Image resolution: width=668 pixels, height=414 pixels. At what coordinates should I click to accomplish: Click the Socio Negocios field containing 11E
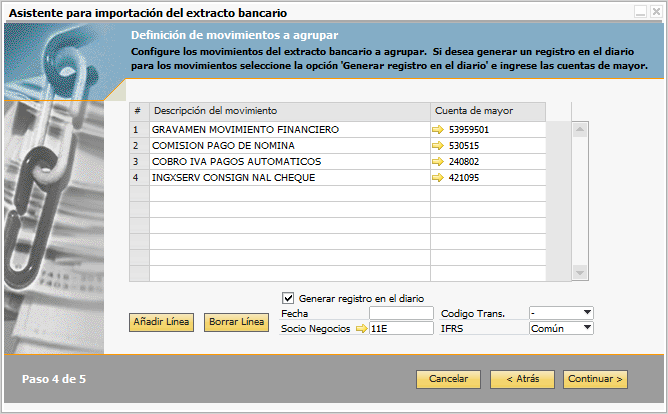(403, 328)
